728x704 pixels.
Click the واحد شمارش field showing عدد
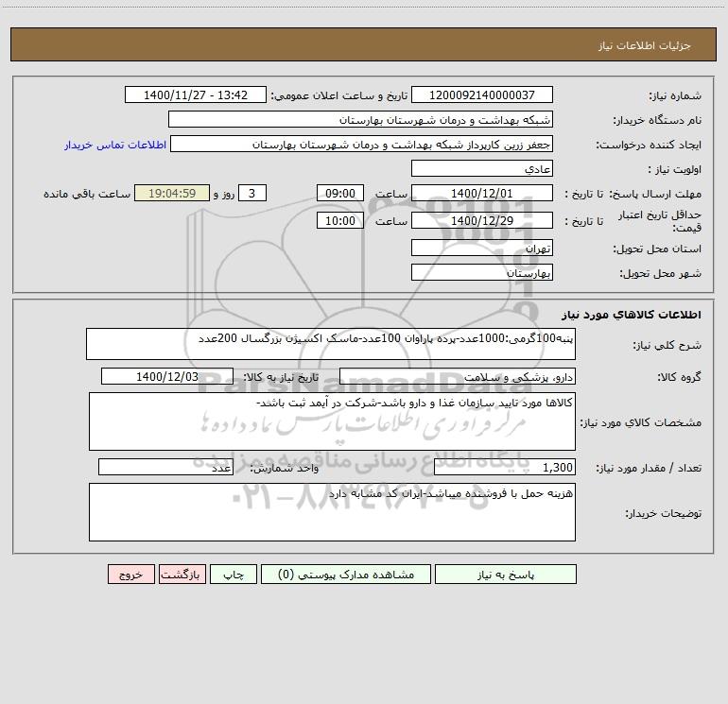tap(165, 468)
